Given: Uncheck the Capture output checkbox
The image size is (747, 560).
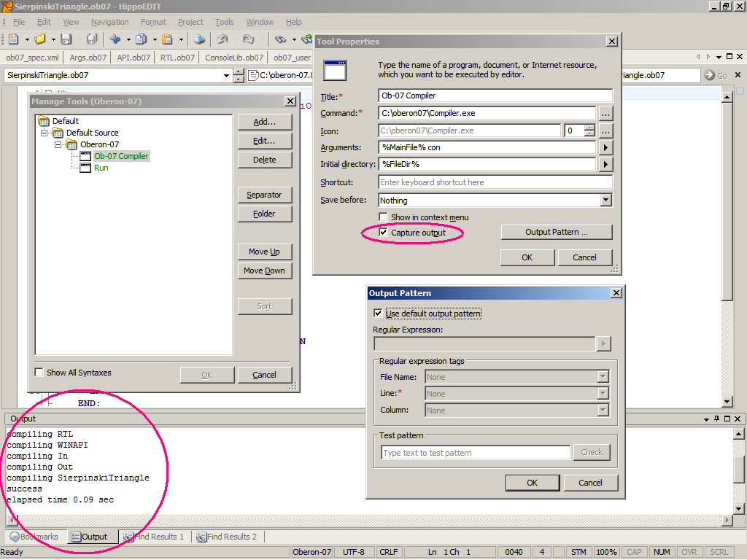Looking at the screenshot, I should tap(384, 233).
